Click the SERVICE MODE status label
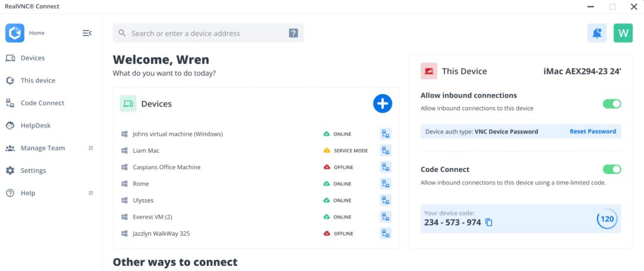Image resolution: width=644 pixels, height=271 pixels. pos(351,151)
